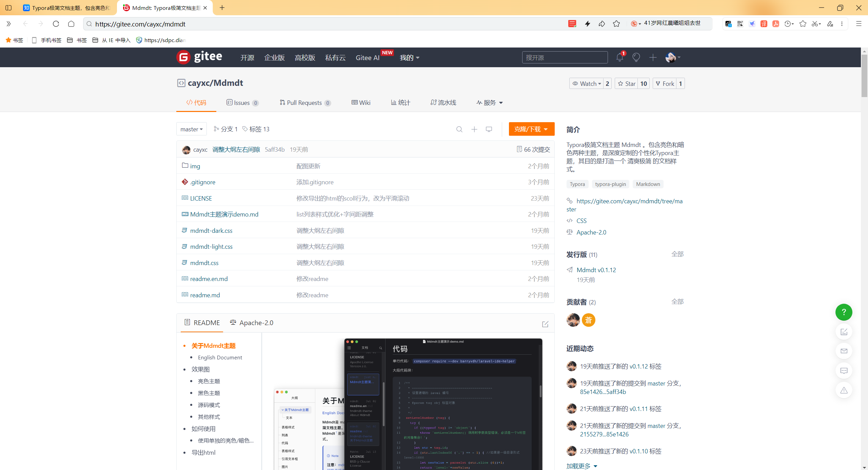The image size is (868, 470).
Task: Open the 企业版 header link
Action: [x=274, y=58]
